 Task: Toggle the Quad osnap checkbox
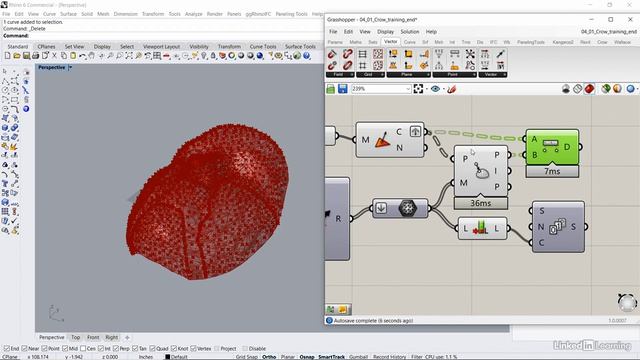click(x=152, y=348)
